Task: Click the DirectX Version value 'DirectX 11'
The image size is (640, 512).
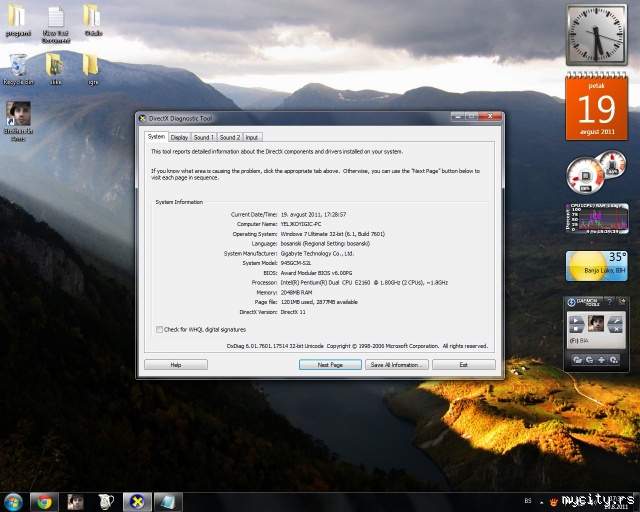Action: coord(293,312)
